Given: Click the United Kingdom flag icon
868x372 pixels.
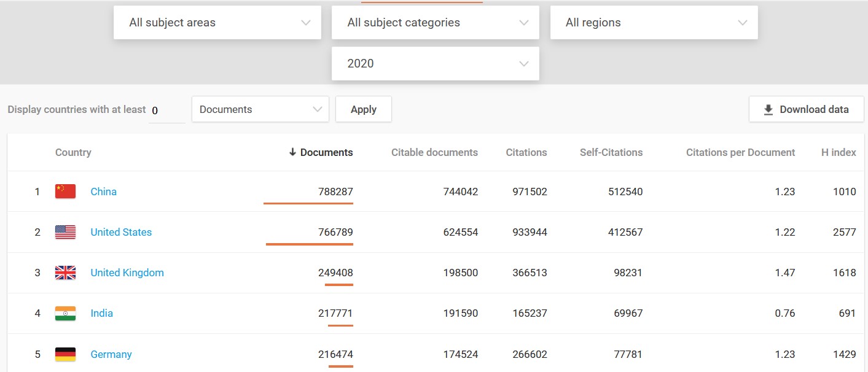Looking at the screenshot, I should pyautogui.click(x=65, y=273).
